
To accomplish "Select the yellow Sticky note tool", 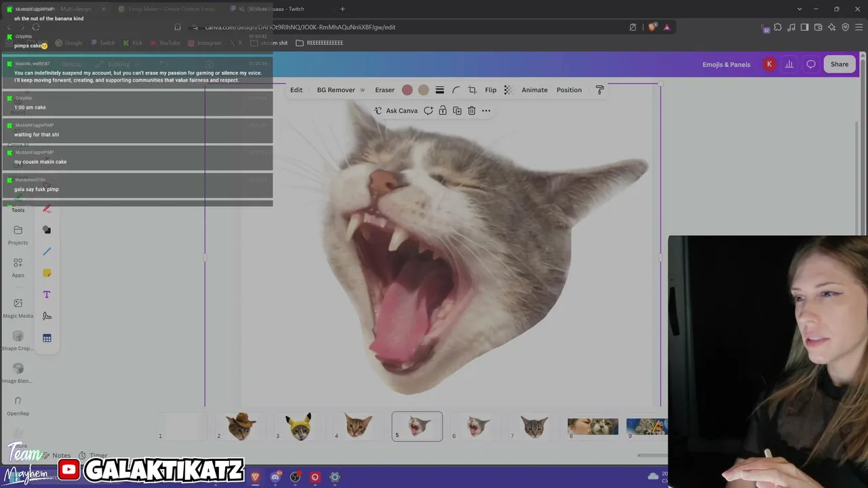I will pyautogui.click(x=47, y=273).
